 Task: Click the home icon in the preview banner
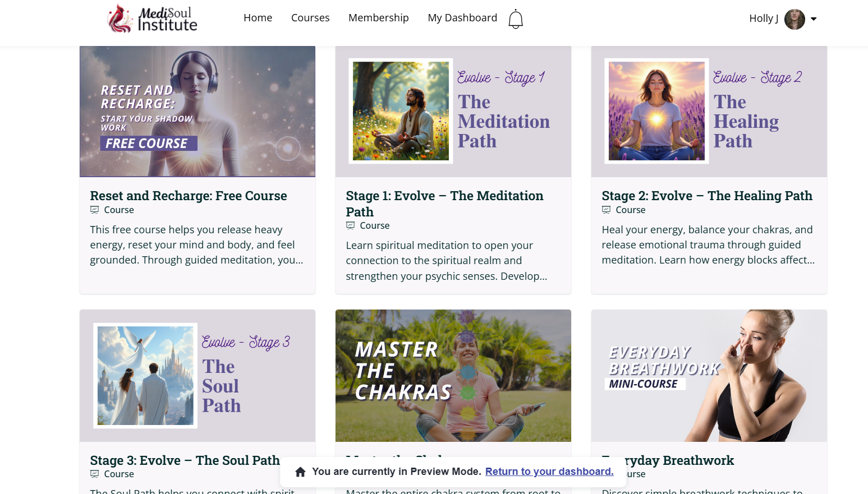(x=301, y=472)
